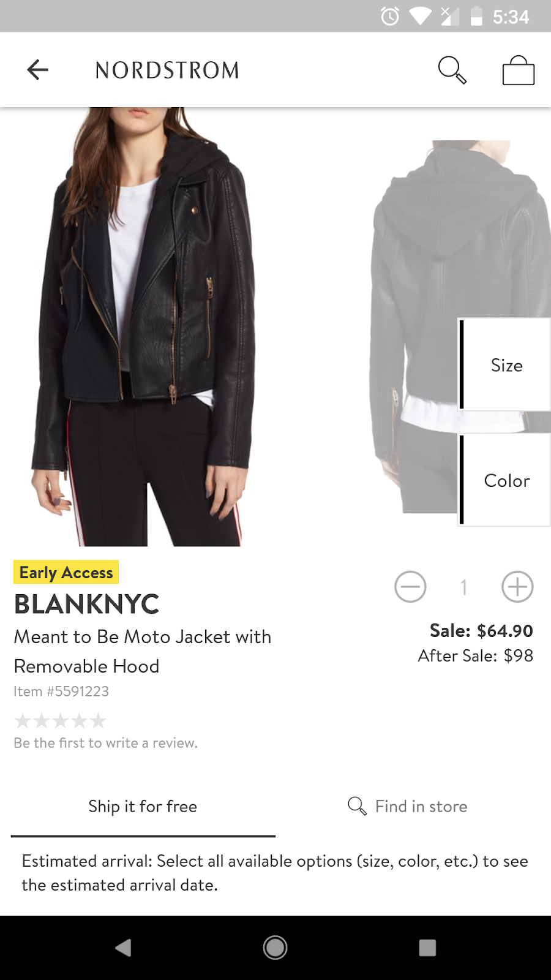This screenshot has height=980, width=551.
Task: Open the BLANKNYC brand page
Action: 86,604
